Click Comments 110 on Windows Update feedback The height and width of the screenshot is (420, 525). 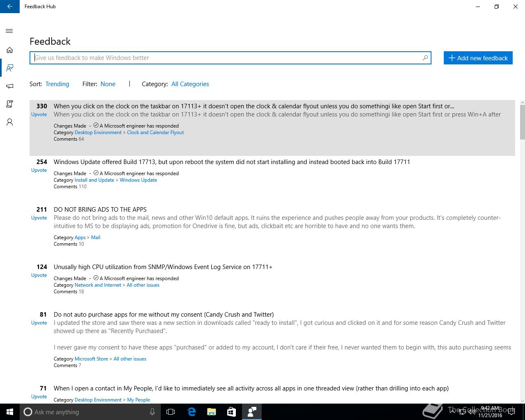[70, 187]
